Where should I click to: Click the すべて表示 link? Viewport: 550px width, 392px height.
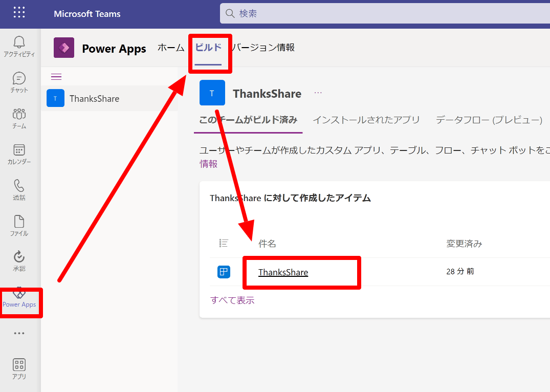[232, 300]
